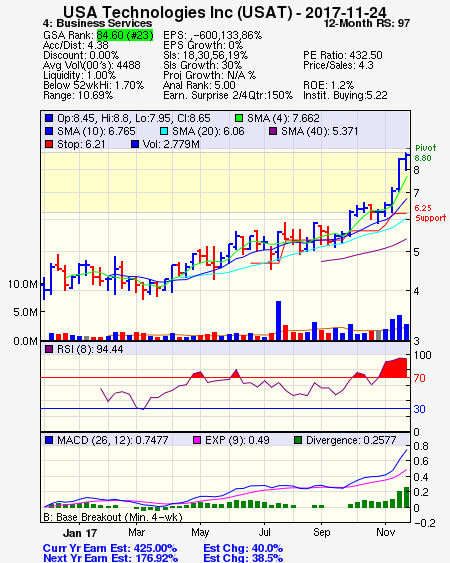Image resolution: width=450 pixels, height=563 pixels.
Task: Click the purple SMA (40) legend swatch
Action: point(273,131)
